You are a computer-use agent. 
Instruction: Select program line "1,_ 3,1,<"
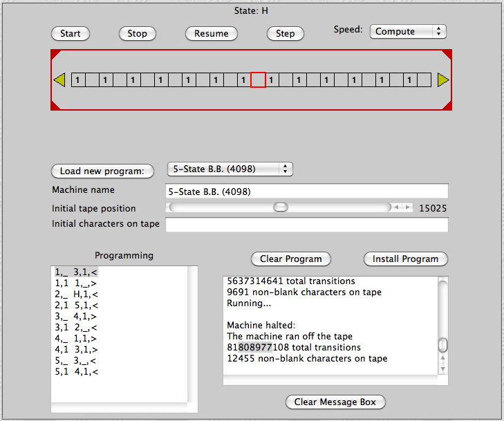tap(76, 272)
